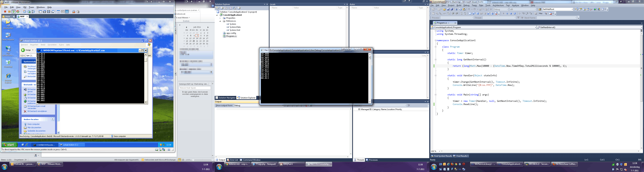
Task: Open VMware VM menu
Action: (x=24, y=7)
